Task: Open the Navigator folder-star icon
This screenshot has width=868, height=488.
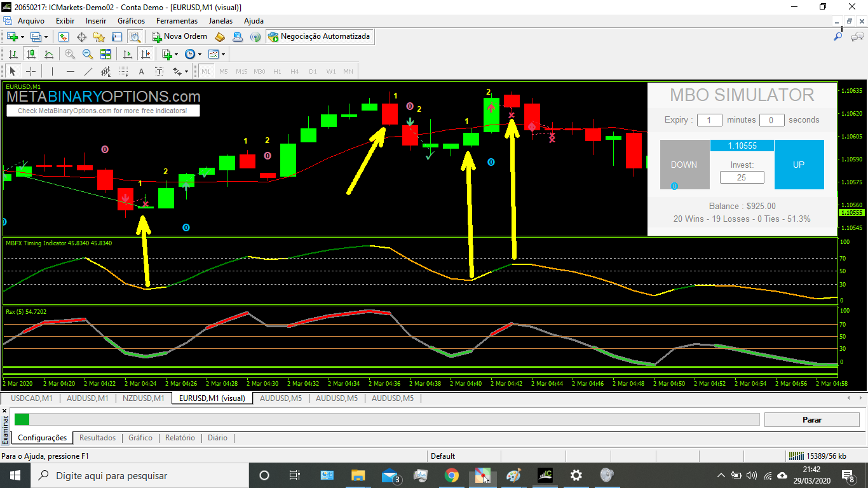Action: (100, 37)
